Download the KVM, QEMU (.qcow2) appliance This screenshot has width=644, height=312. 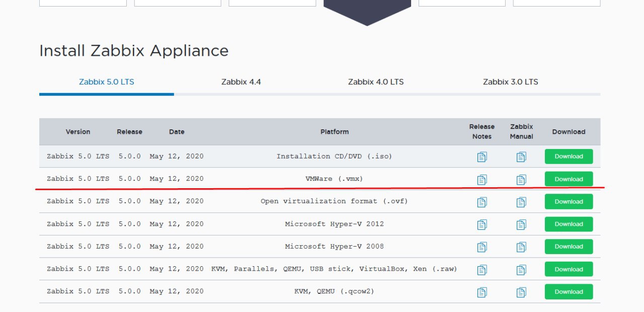[x=569, y=292]
